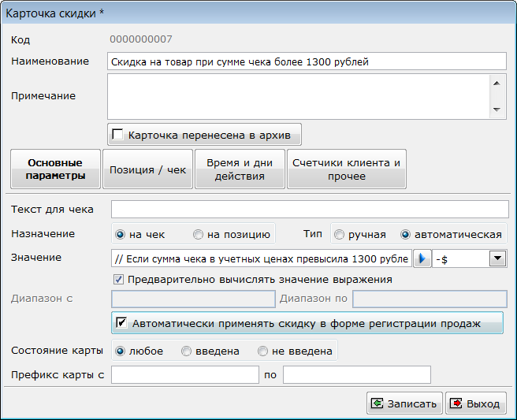Viewport: 517px width, 420px height.
Task: Click the prefix по input field
Action: coord(357,374)
